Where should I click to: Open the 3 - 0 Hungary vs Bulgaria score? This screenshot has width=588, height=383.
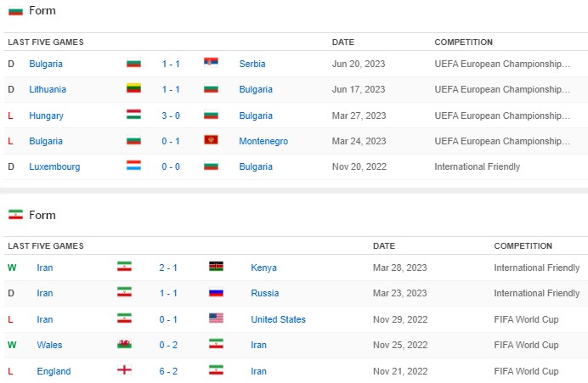[171, 115]
